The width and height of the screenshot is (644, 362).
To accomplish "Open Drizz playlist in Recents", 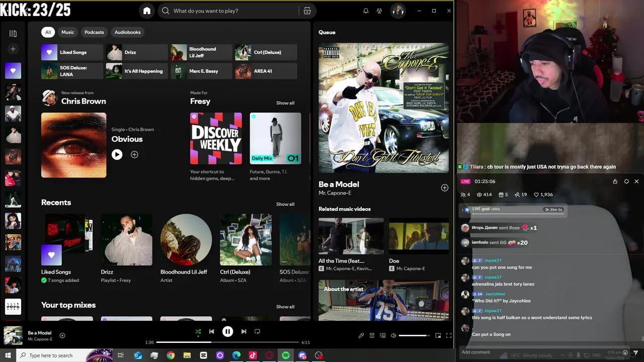I will (127, 240).
